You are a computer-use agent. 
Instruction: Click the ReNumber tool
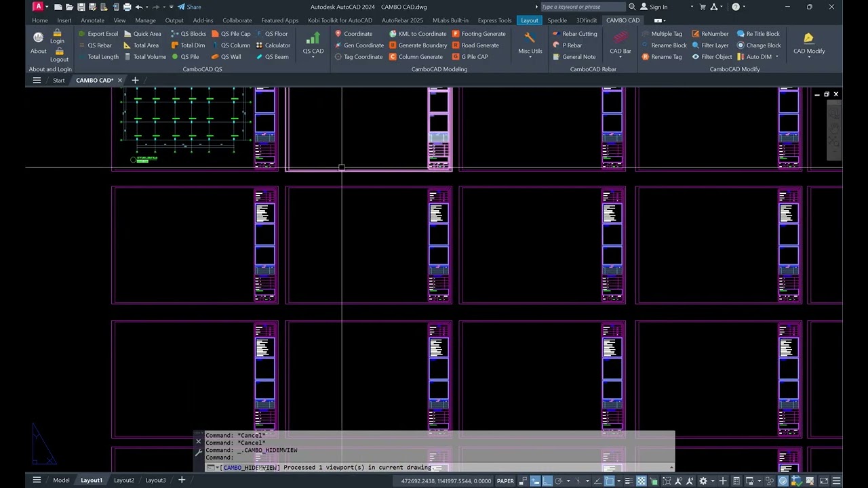(x=710, y=34)
